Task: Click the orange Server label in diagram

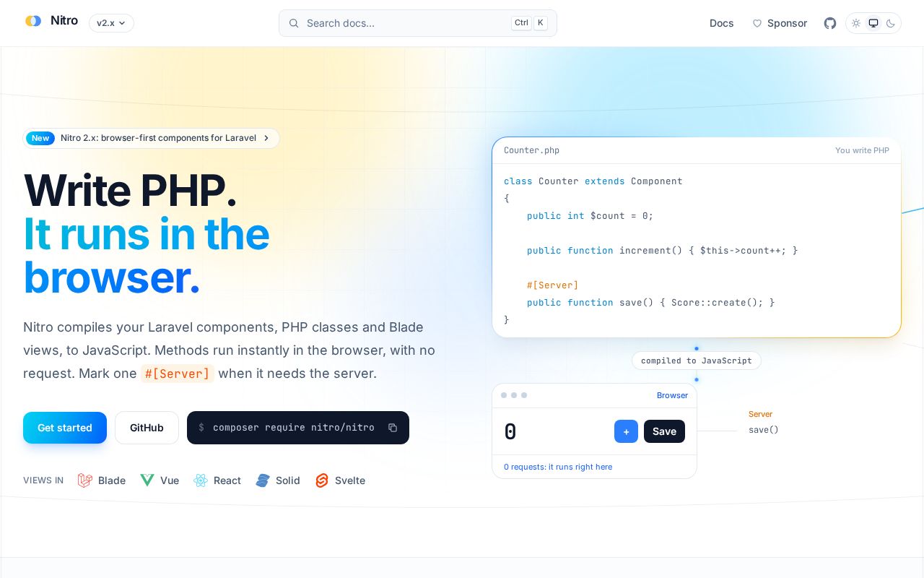Action: [760, 414]
